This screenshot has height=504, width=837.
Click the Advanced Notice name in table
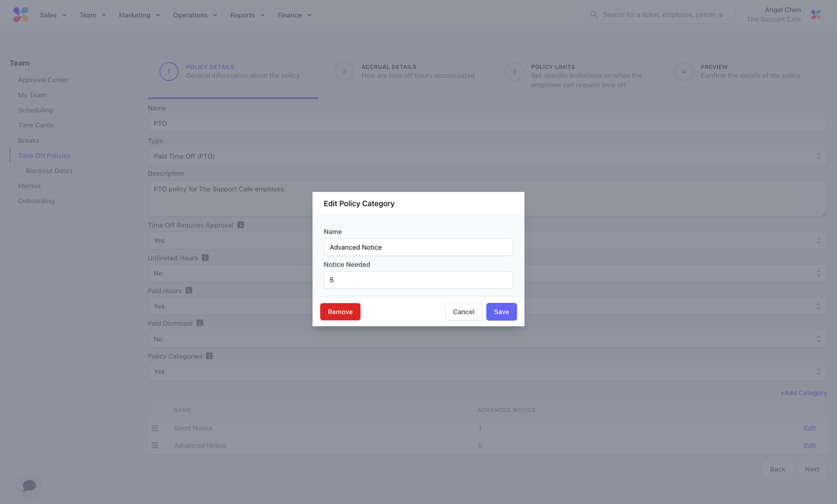pyautogui.click(x=200, y=445)
